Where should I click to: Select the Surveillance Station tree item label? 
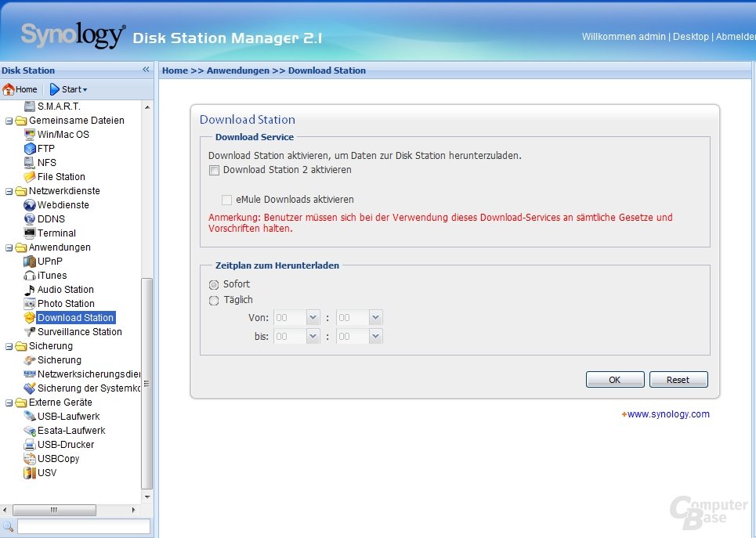80,332
